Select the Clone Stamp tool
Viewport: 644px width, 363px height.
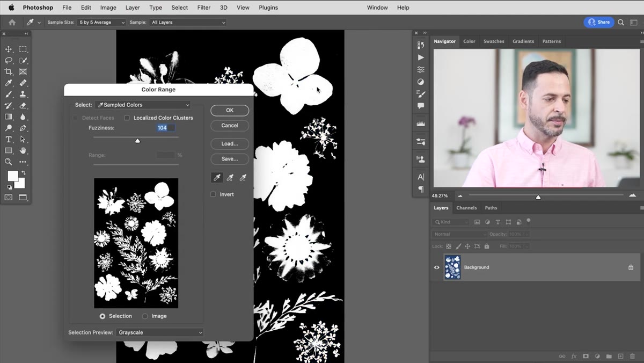tap(23, 95)
